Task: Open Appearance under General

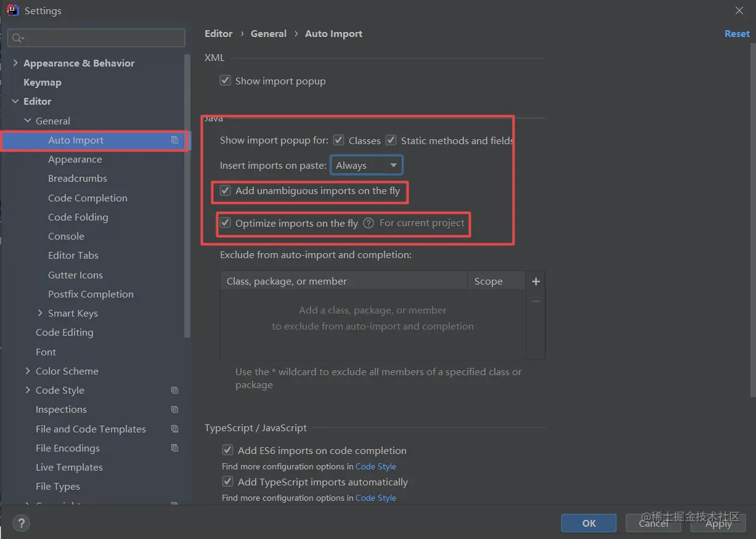Action: pyautogui.click(x=75, y=160)
